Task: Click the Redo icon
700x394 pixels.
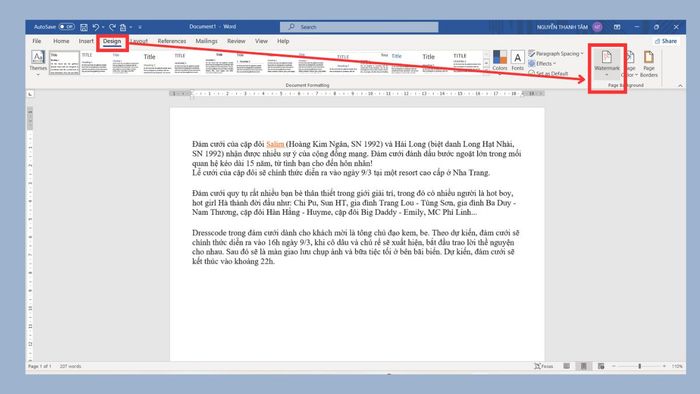Action: [112, 27]
